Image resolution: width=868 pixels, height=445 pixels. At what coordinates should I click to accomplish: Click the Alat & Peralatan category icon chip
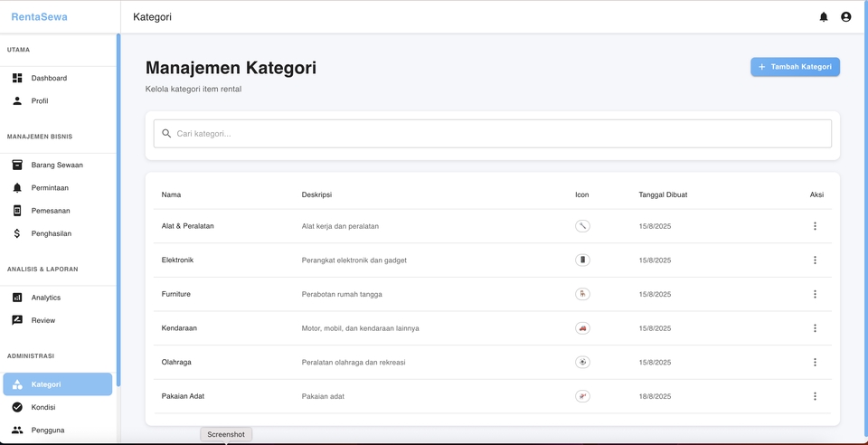582,226
